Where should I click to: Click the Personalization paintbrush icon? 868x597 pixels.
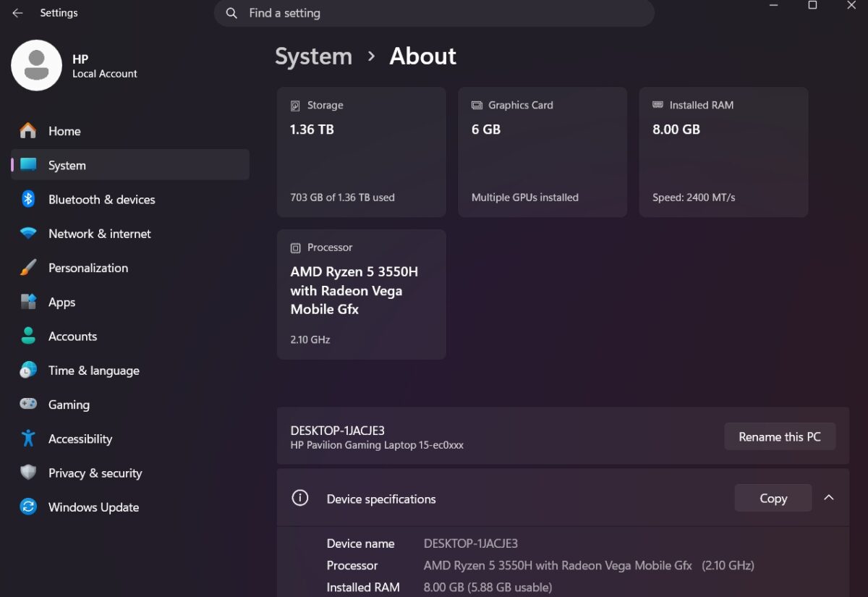coord(28,268)
